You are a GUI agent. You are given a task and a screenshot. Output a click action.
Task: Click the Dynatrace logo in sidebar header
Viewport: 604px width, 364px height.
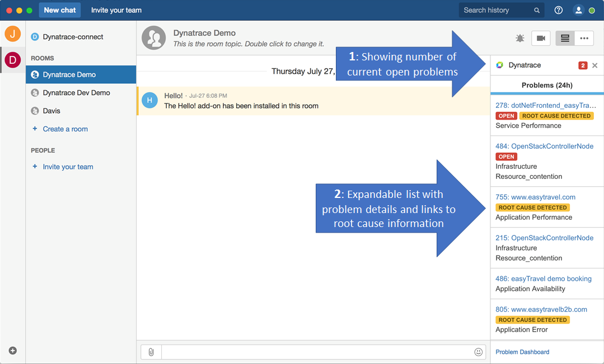pos(500,65)
